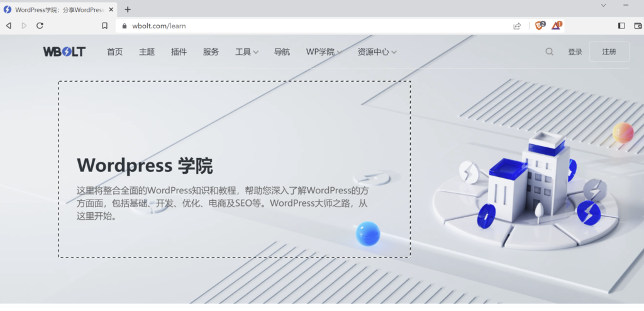Open the 导航 menu item

[282, 52]
